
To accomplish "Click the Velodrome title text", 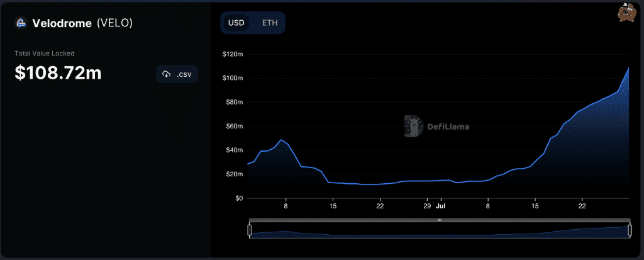I will pyautogui.click(x=62, y=23).
